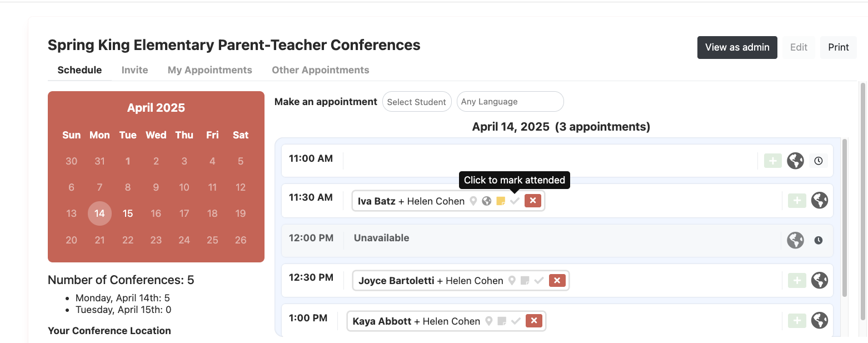Switch to the My Appointments tab
Image resolution: width=868 pixels, height=343 pixels.
209,70
